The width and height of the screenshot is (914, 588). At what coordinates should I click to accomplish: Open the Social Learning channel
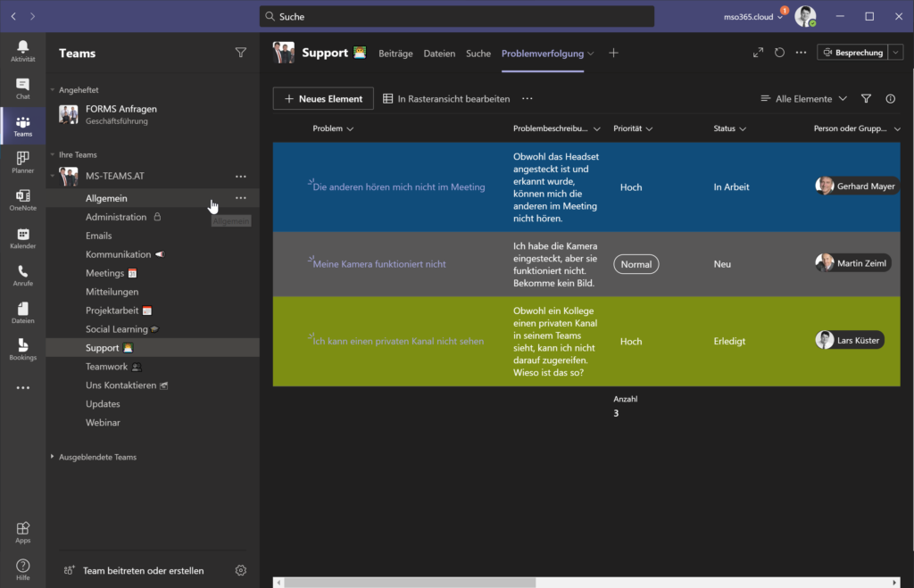(153, 329)
